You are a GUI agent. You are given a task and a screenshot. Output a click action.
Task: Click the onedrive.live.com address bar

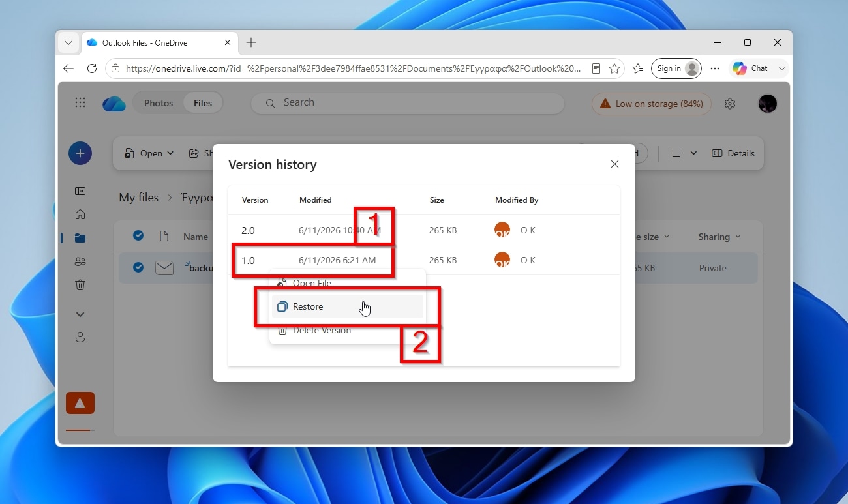352,68
